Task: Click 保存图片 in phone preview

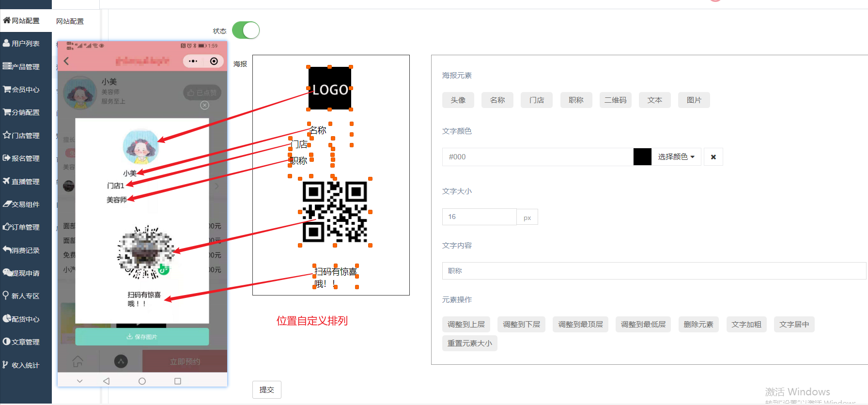Action: tap(142, 337)
